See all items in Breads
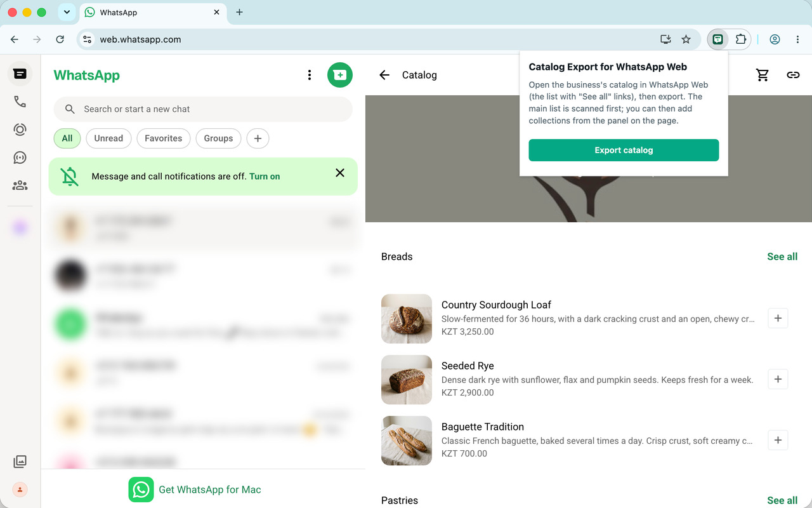The image size is (812, 508). (782, 257)
